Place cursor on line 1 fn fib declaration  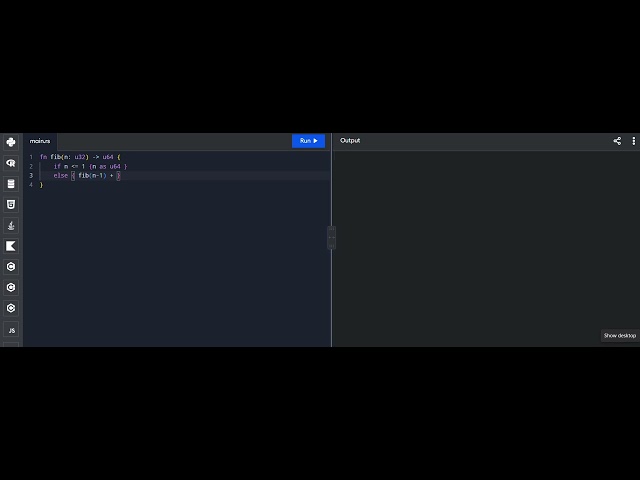coord(80,157)
